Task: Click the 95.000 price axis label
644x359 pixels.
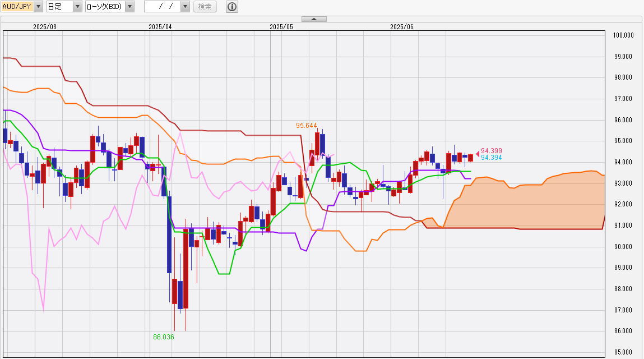Action: point(623,141)
